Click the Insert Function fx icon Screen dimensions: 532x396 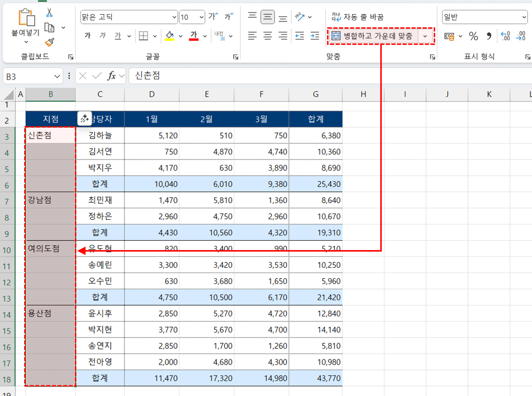tap(111, 76)
